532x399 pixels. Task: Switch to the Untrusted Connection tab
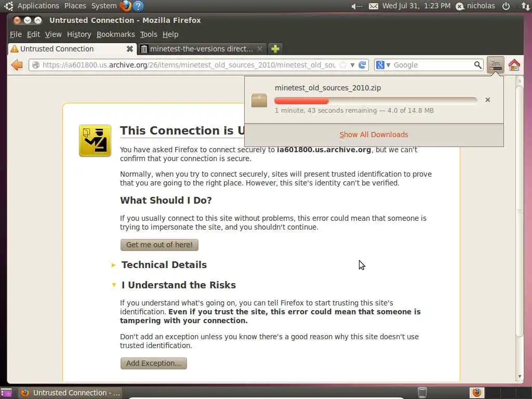click(72, 49)
